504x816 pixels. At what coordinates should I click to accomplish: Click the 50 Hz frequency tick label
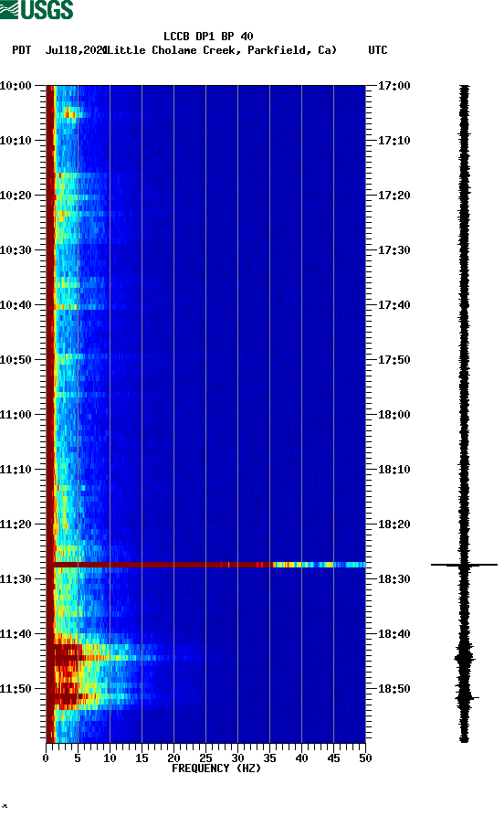point(365,758)
